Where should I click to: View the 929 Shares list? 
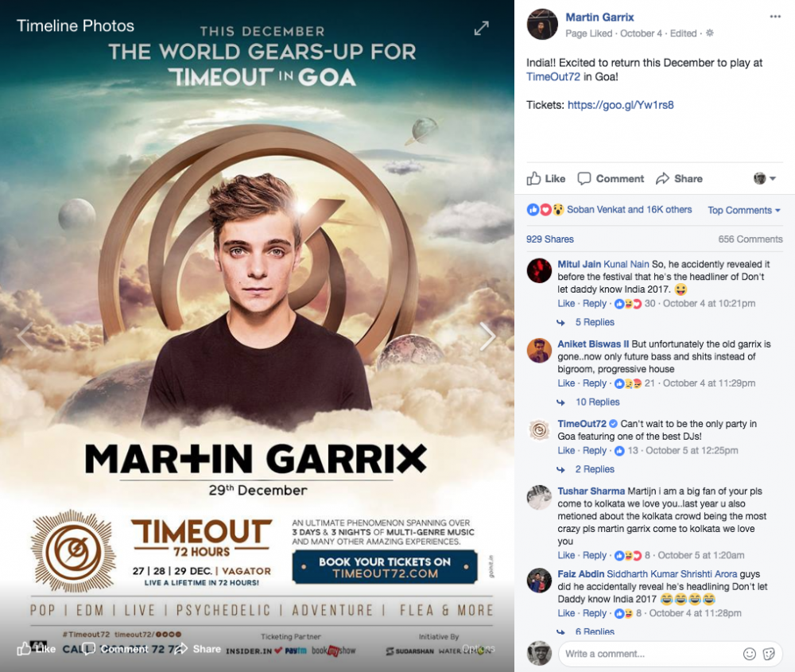[x=549, y=239]
